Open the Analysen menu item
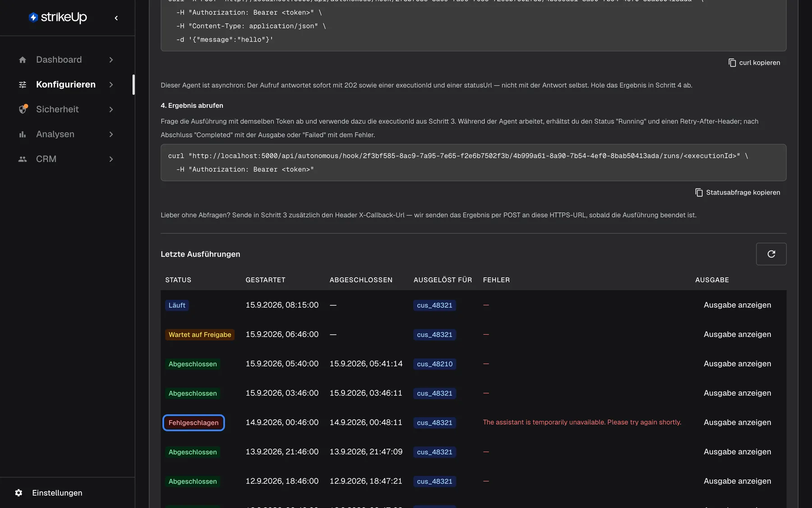812x508 pixels. click(67, 134)
